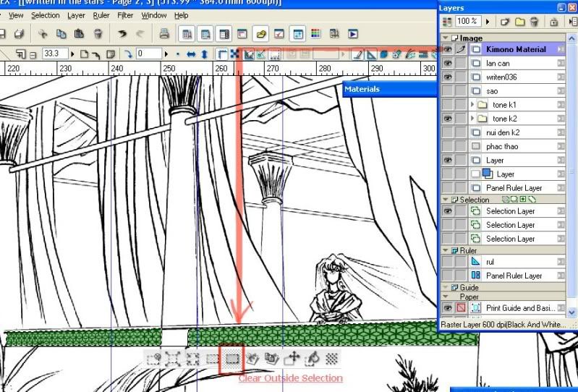Image resolution: width=578 pixels, height=392 pixels.
Task: Click the red-checkmark window icon in the main toolbar
Action: point(279,34)
